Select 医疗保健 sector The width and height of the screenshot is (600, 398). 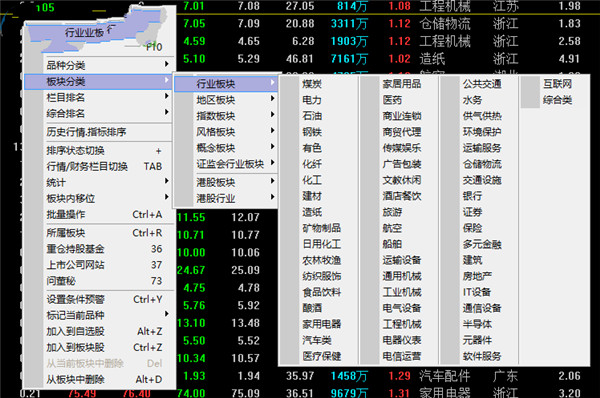321,357
